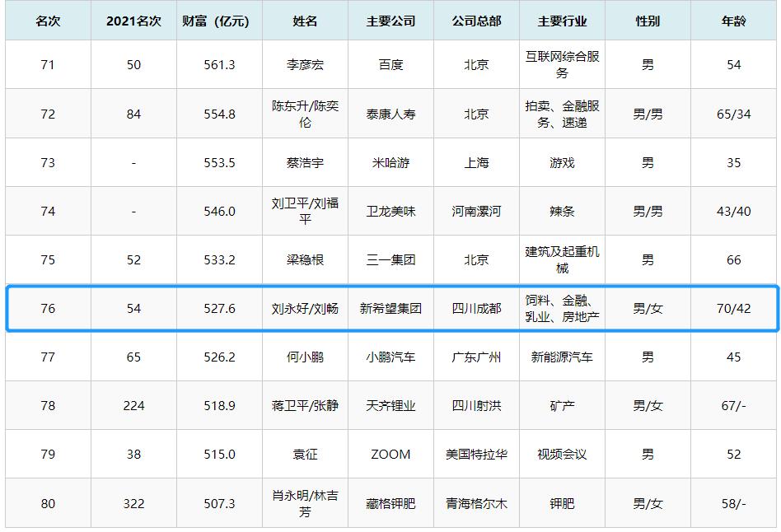Click the industry cell 新能源汽车
Viewport: 781px width, 532px height.
562,357
